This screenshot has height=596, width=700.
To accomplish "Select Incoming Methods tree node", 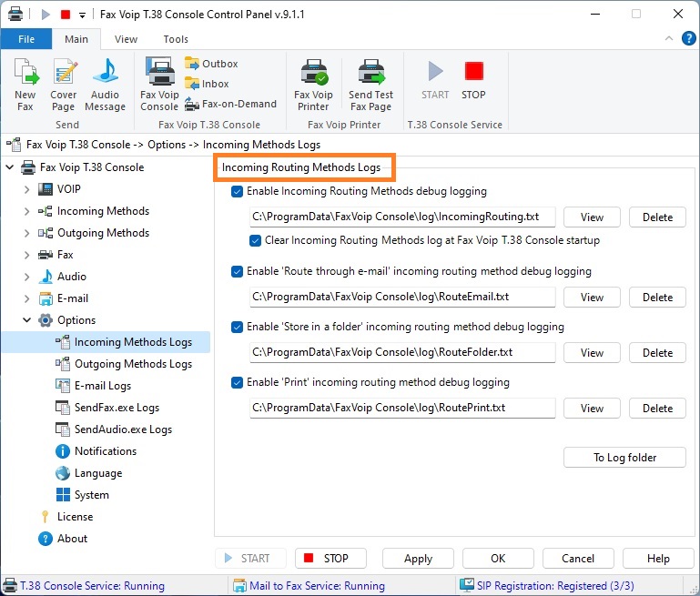I will point(103,211).
